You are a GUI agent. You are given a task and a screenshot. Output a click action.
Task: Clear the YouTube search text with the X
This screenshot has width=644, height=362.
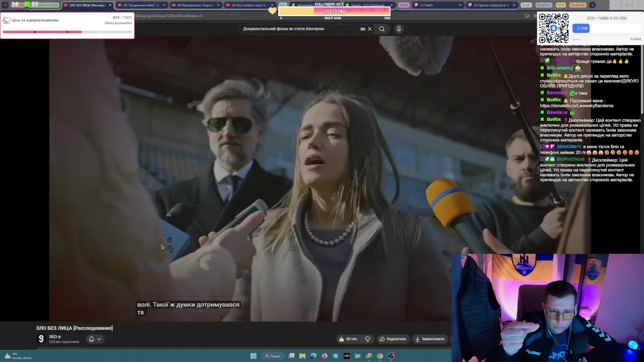coord(370,29)
